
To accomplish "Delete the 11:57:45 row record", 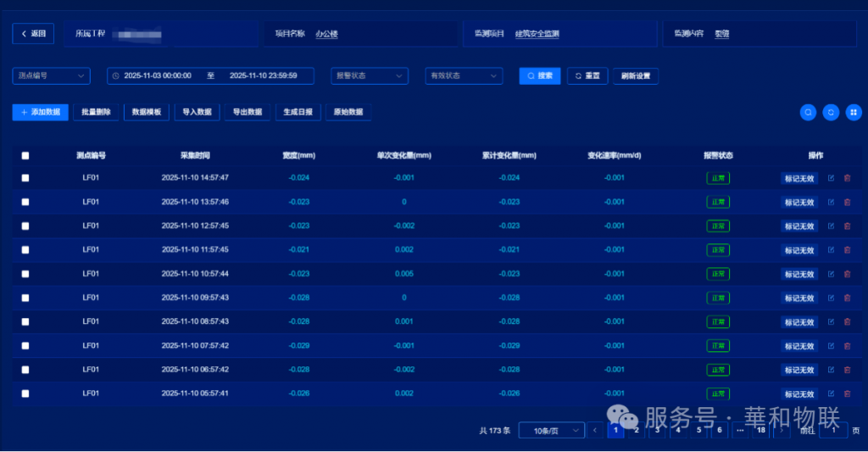I will tap(847, 250).
